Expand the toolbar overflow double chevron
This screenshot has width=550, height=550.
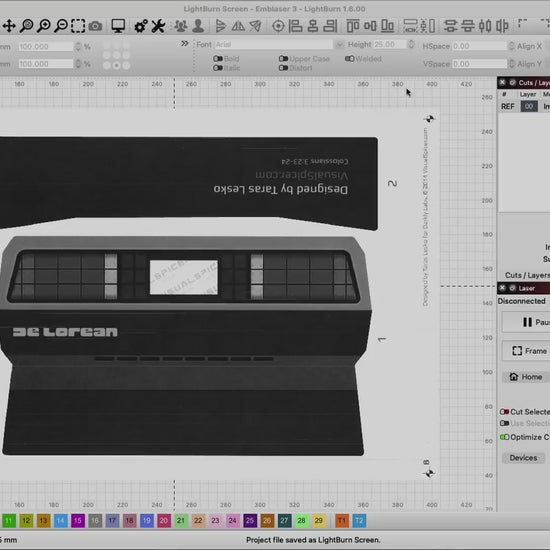point(185,43)
